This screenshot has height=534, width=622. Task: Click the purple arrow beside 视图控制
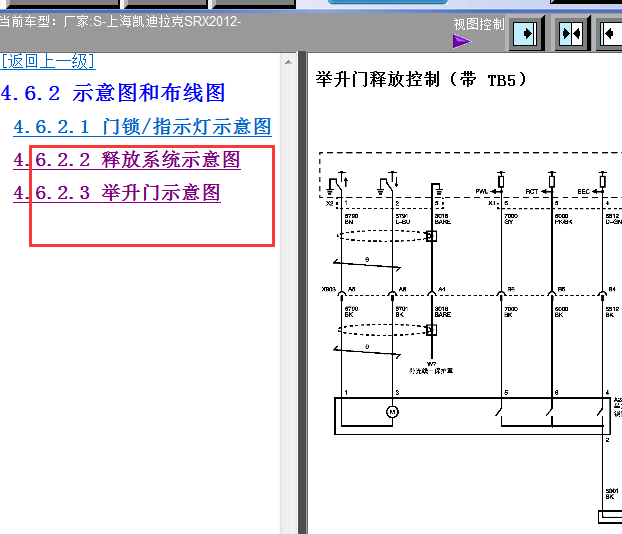pyautogui.click(x=461, y=41)
